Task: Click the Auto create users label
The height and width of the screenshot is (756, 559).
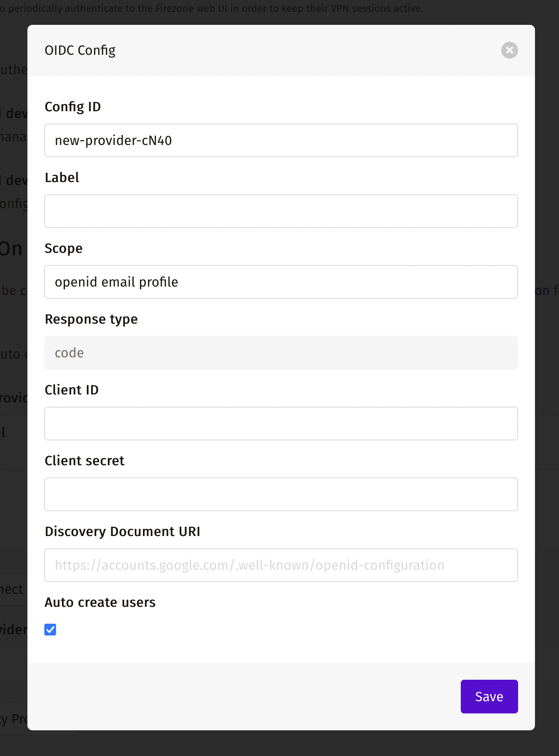Action: coord(100,602)
